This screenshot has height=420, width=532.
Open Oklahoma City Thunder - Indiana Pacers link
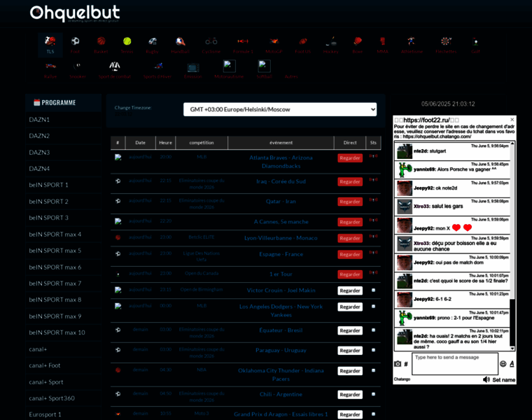tap(281, 374)
